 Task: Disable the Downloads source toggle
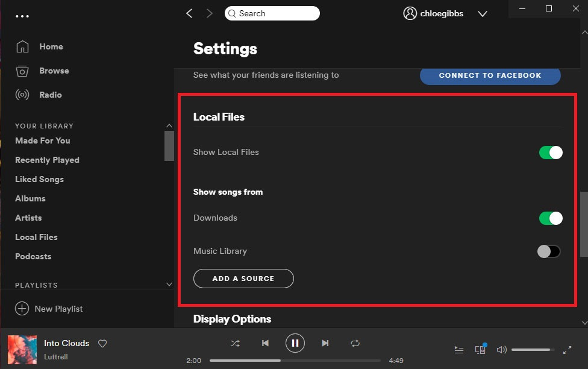coord(551,218)
